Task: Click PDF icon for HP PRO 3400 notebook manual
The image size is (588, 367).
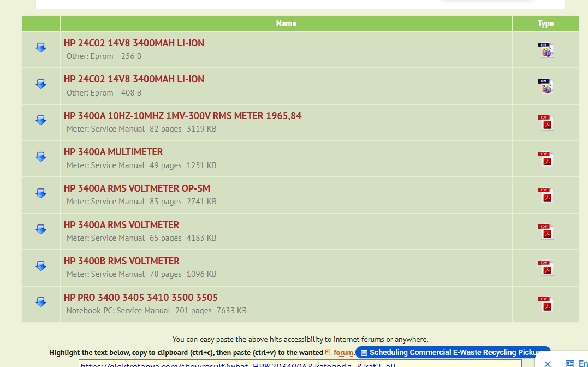Action: pyautogui.click(x=545, y=304)
